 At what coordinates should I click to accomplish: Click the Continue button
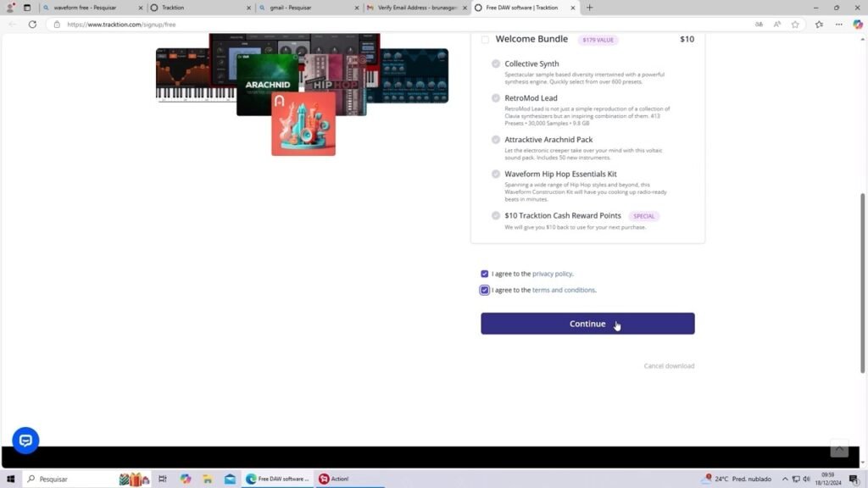[x=587, y=324]
